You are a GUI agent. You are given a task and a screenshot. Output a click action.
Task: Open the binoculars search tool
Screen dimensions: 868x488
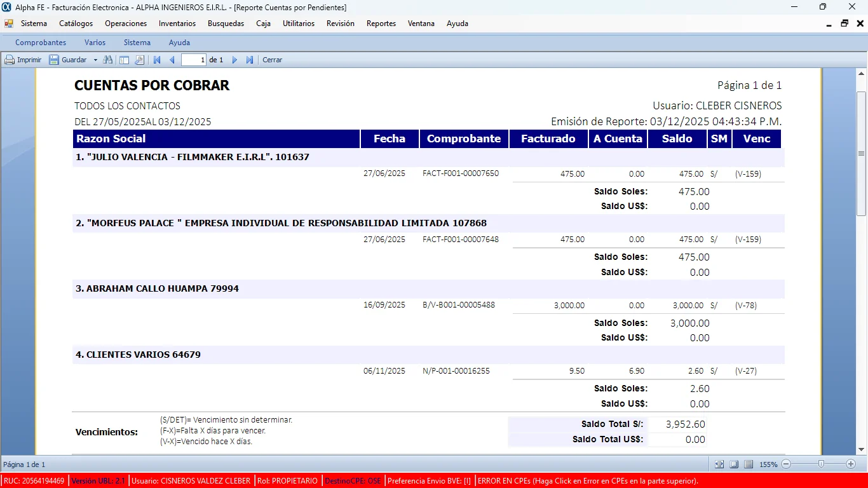[108, 60]
